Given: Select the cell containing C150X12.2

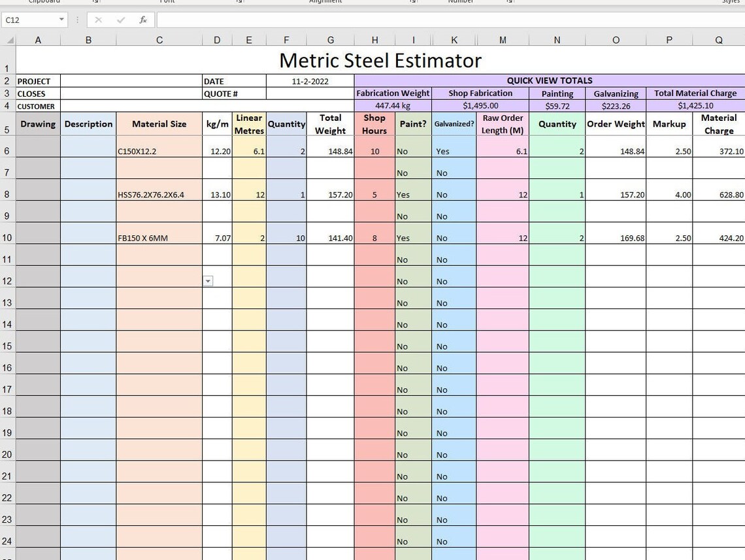Looking at the screenshot, I should click(159, 151).
